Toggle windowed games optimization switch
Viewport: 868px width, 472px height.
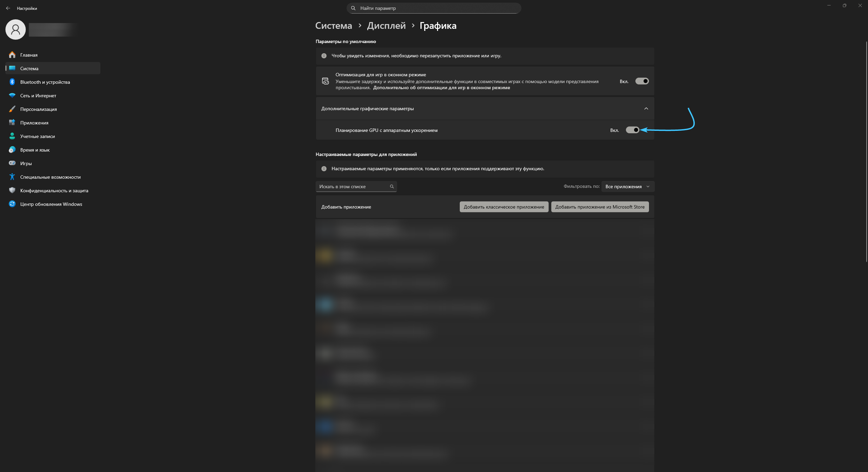pos(642,81)
